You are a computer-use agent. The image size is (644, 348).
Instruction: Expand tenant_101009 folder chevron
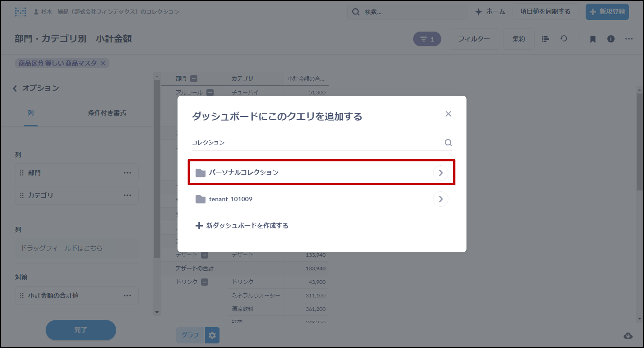pyautogui.click(x=441, y=199)
